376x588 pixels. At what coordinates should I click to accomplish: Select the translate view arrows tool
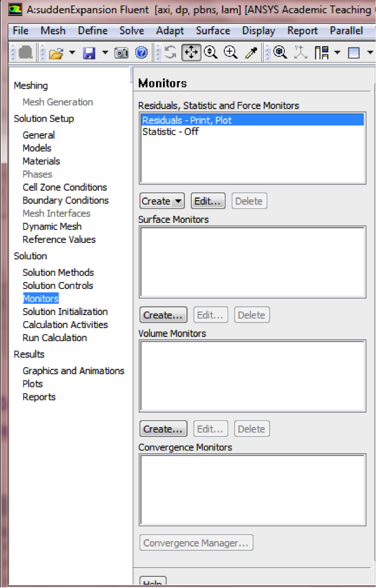pos(191,52)
